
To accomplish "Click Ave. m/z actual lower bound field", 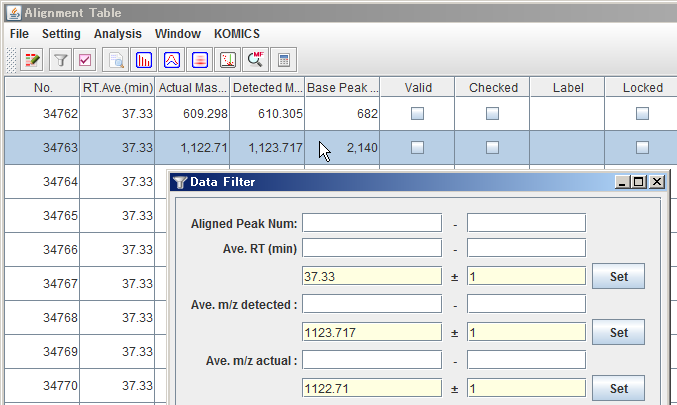I will pos(372,360).
